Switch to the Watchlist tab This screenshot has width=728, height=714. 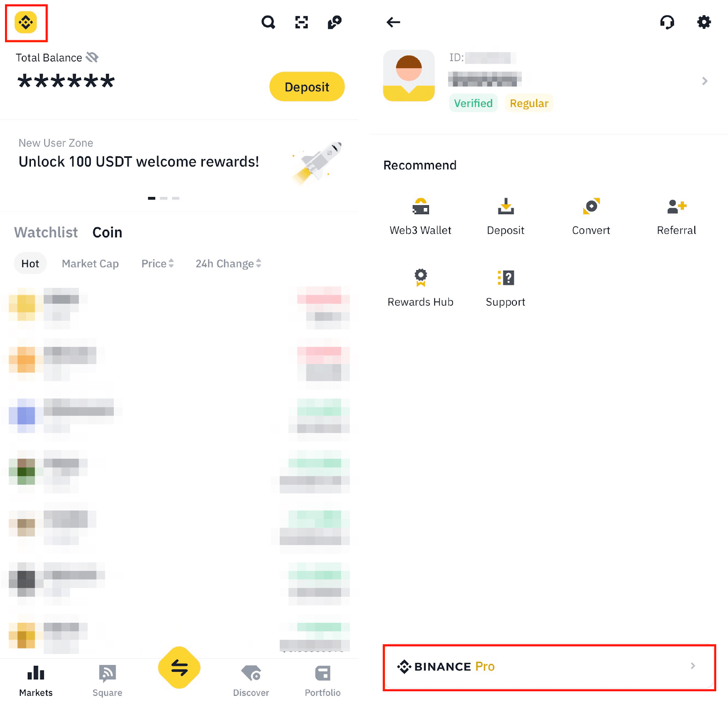[46, 232]
